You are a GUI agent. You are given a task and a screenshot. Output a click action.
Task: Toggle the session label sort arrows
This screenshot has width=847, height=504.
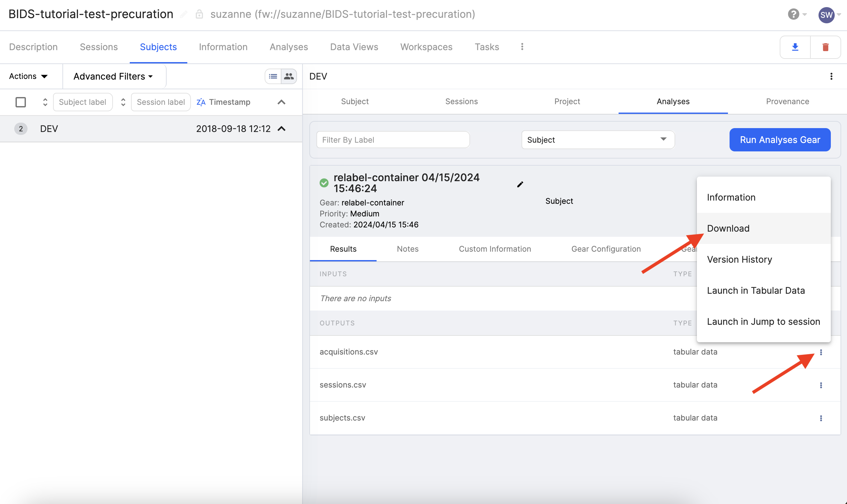[x=123, y=102]
